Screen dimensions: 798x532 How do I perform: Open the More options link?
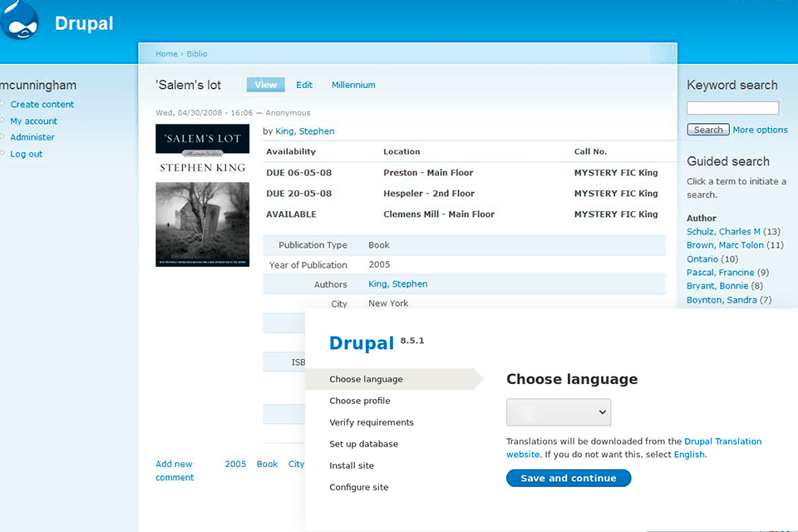point(760,130)
